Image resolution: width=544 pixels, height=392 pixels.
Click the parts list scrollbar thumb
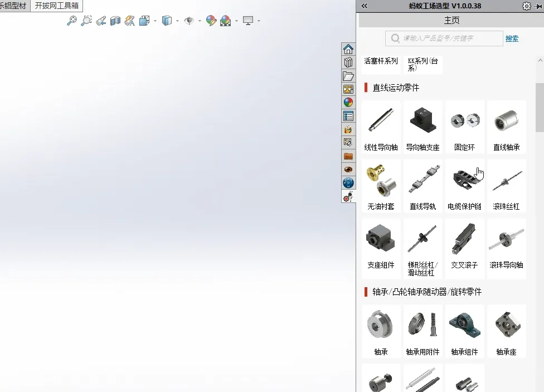pyautogui.click(x=540, y=108)
